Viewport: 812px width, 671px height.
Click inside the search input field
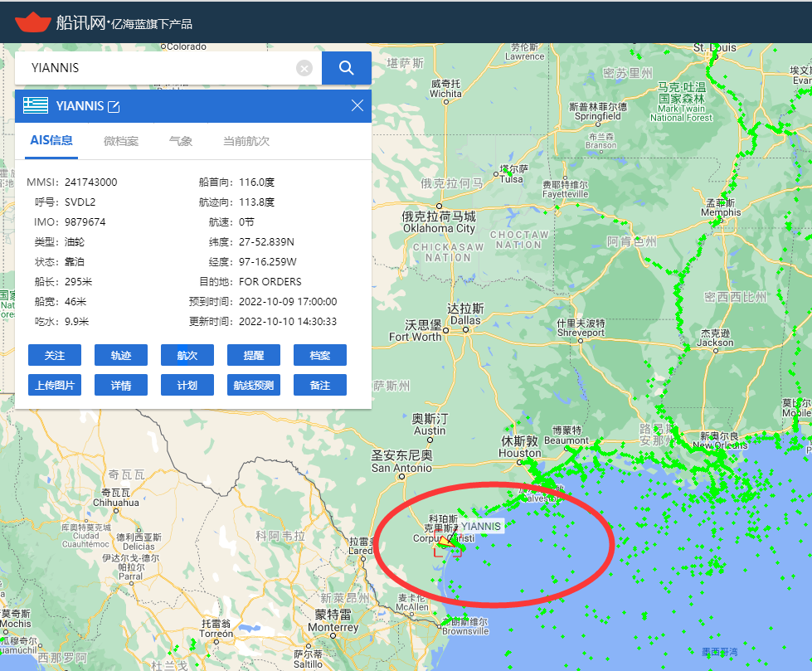149,67
